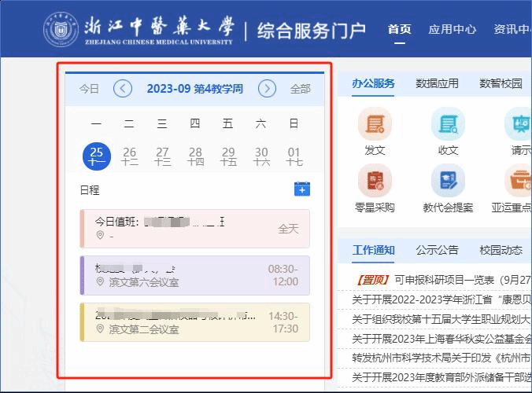Open the 今日值班 all-day schedule entry
Viewport: 532px width, 393px height.
tap(194, 229)
